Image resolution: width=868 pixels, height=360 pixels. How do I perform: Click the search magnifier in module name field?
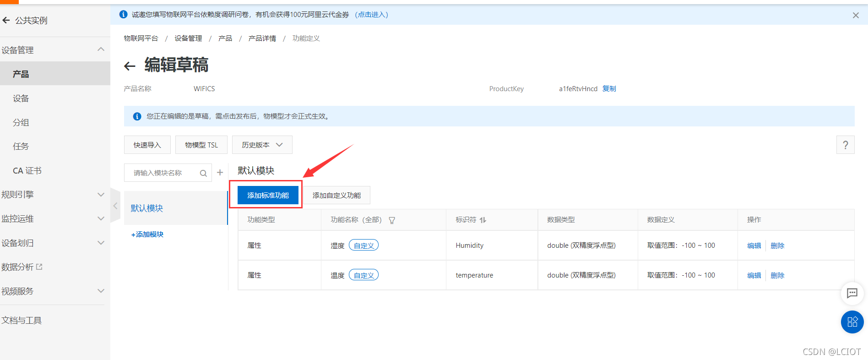(203, 173)
